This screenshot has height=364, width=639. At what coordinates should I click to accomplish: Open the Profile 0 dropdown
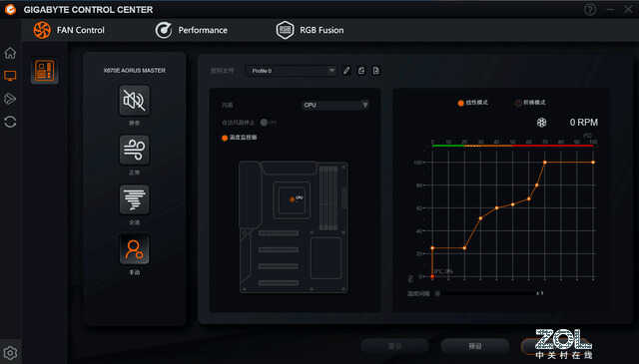pyautogui.click(x=292, y=71)
